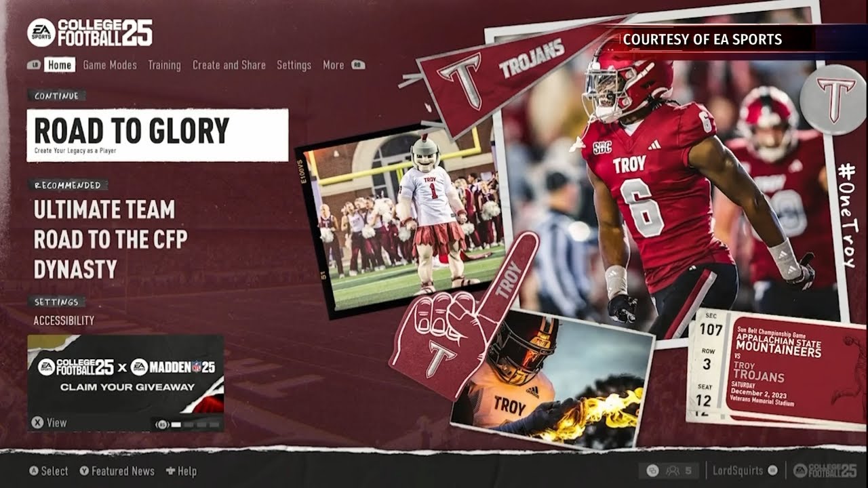Select the X View icon under the giveaway banner
The image size is (868, 488).
point(37,422)
